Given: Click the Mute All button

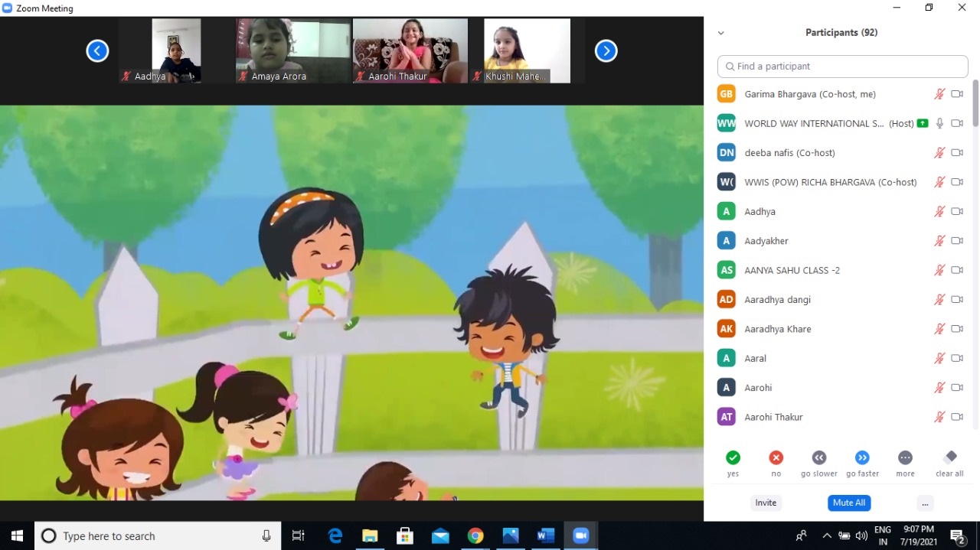Looking at the screenshot, I should point(849,503).
